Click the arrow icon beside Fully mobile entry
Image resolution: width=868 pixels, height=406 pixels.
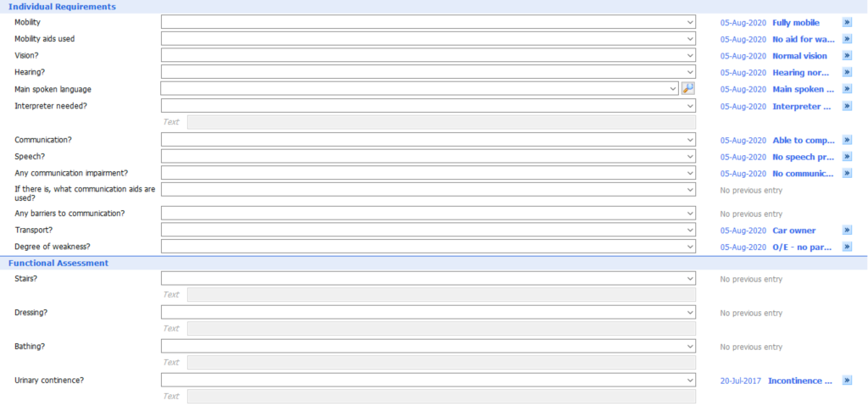click(x=847, y=22)
